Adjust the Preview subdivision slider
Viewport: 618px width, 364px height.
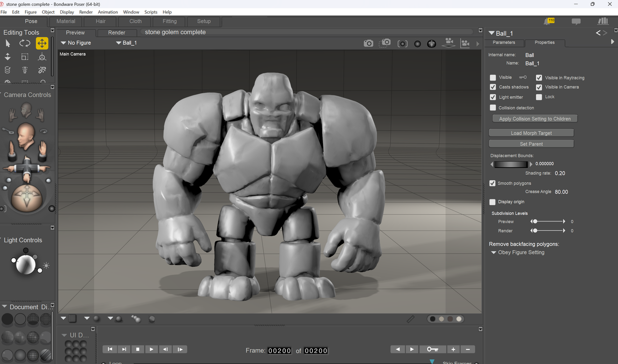[x=548, y=222]
